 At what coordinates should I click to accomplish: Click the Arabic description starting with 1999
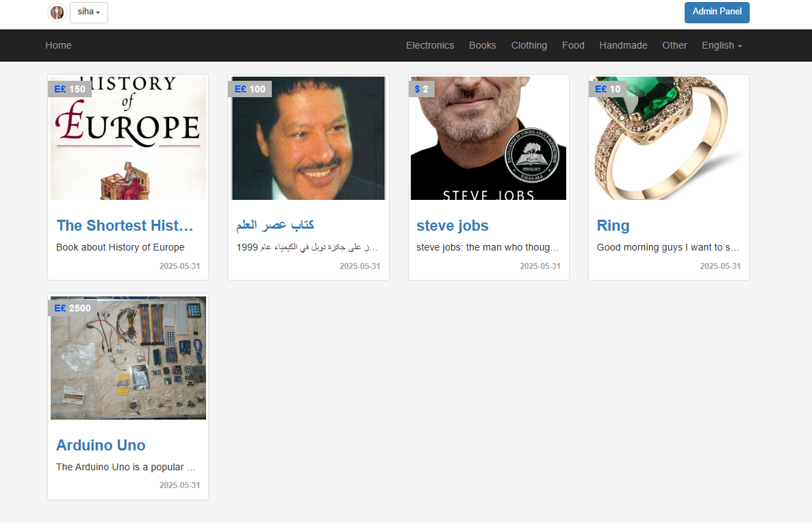[x=307, y=248]
